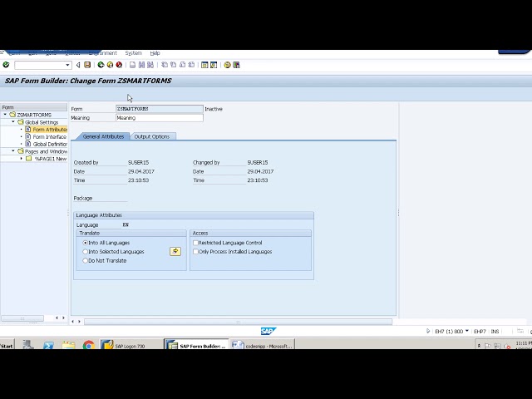532x399 pixels.
Task: Click the yellow Help icon
Action: tap(227, 65)
